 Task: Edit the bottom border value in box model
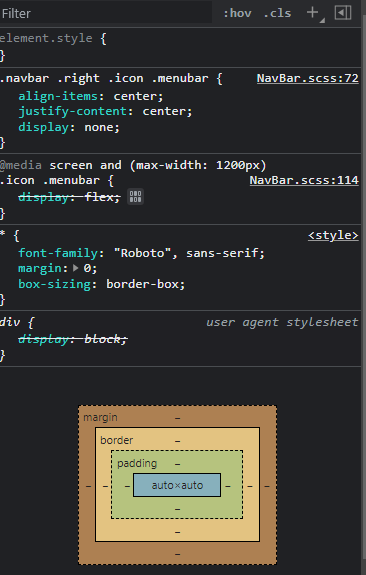[177, 532]
